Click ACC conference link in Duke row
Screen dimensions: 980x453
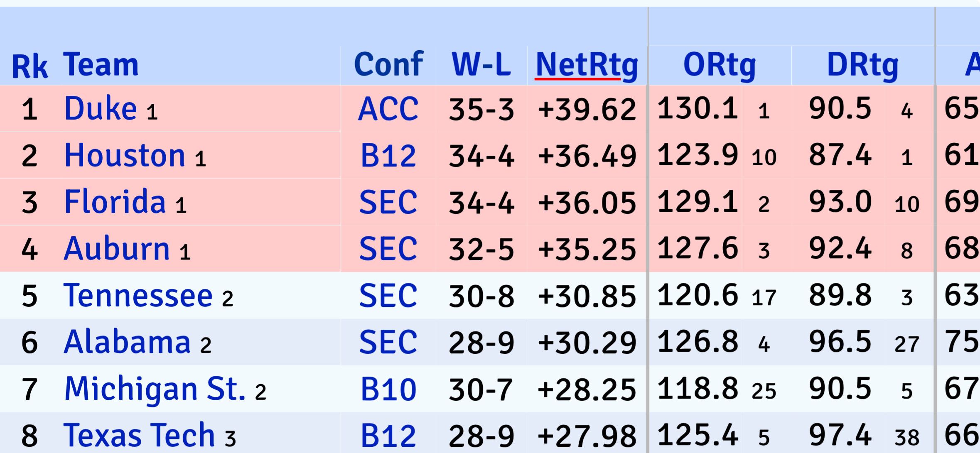pos(388,110)
